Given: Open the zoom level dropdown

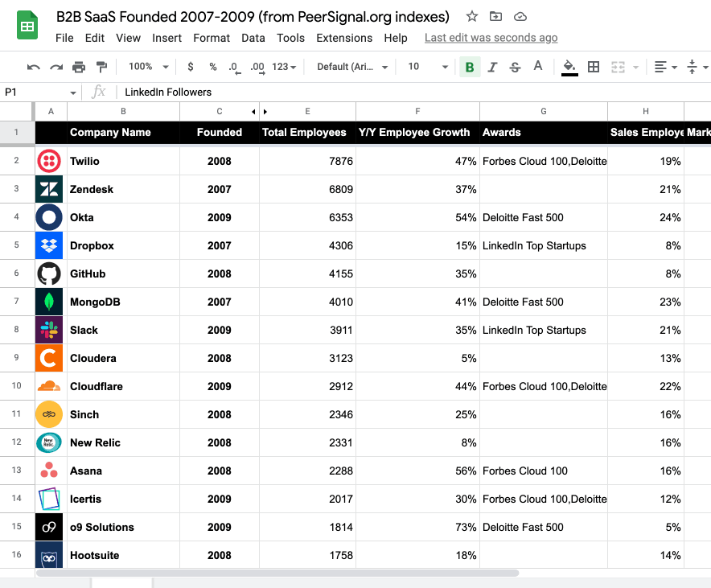Looking at the screenshot, I should point(149,67).
